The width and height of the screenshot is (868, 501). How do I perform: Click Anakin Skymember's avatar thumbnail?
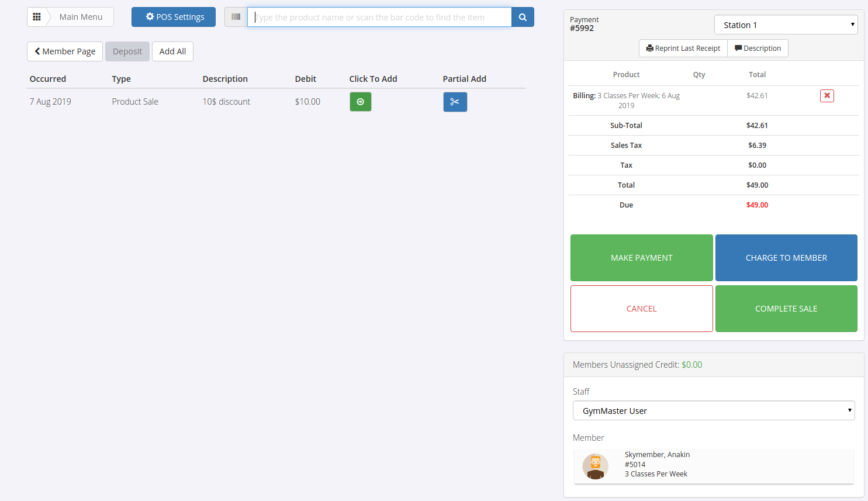point(595,467)
